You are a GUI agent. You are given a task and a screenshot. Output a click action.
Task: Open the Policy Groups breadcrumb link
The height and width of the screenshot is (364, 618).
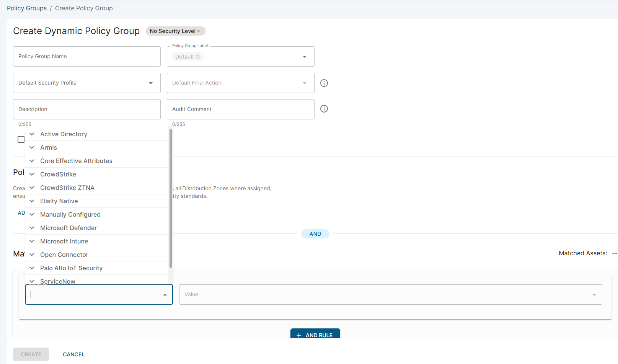click(26, 8)
